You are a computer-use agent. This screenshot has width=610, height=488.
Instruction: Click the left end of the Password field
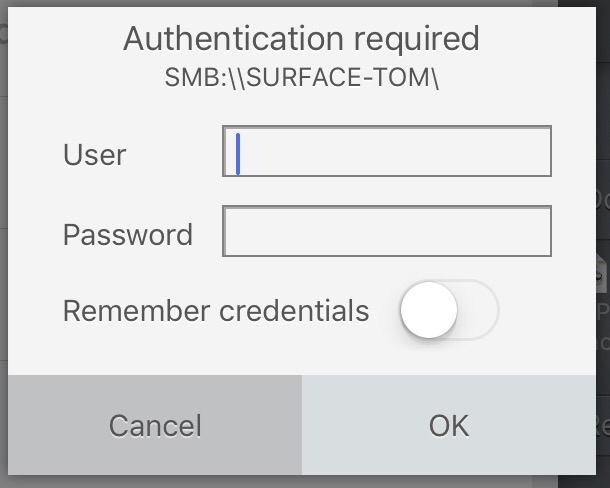pos(236,231)
